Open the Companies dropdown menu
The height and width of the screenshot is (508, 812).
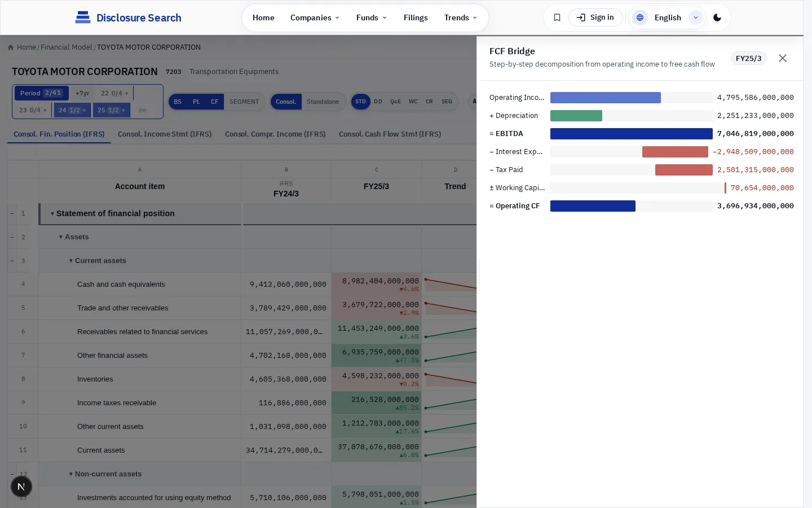pos(315,17)
